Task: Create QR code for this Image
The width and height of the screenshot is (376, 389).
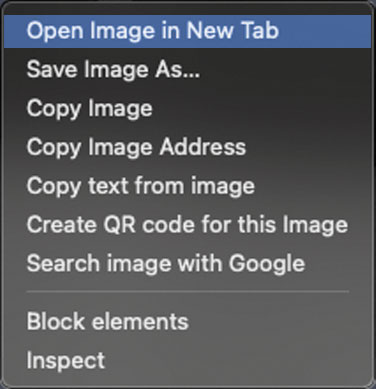Action: pyautogui.click(x=188, y=224)
